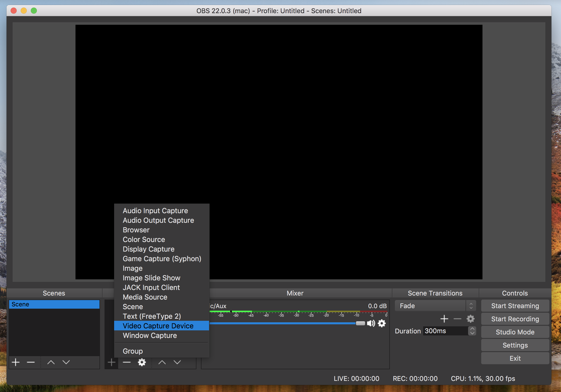Toggle Studio Mode view

point(515,332)
